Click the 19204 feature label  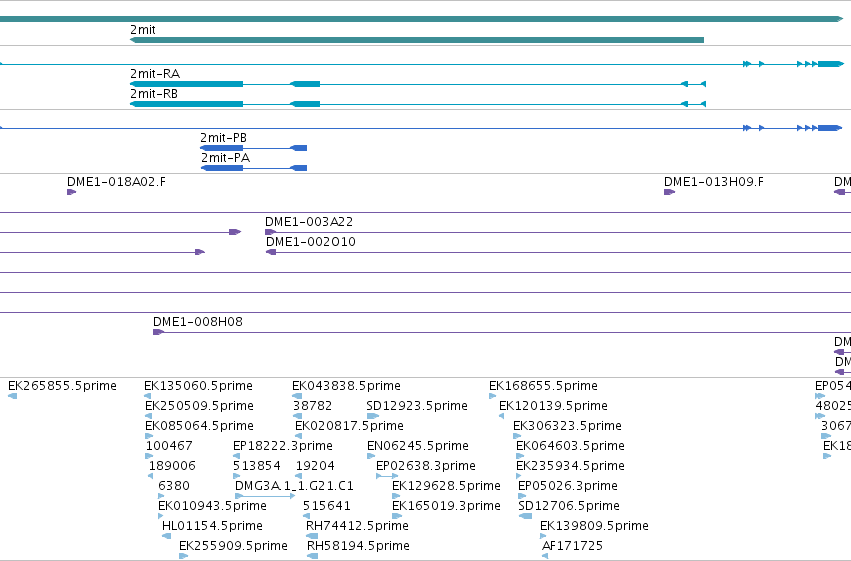[315, 466]
